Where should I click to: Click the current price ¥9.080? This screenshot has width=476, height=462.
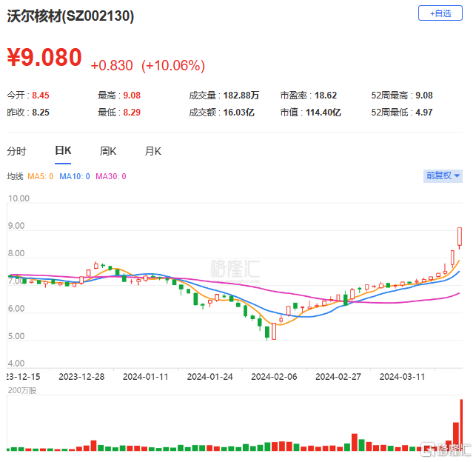click(44, 57)
